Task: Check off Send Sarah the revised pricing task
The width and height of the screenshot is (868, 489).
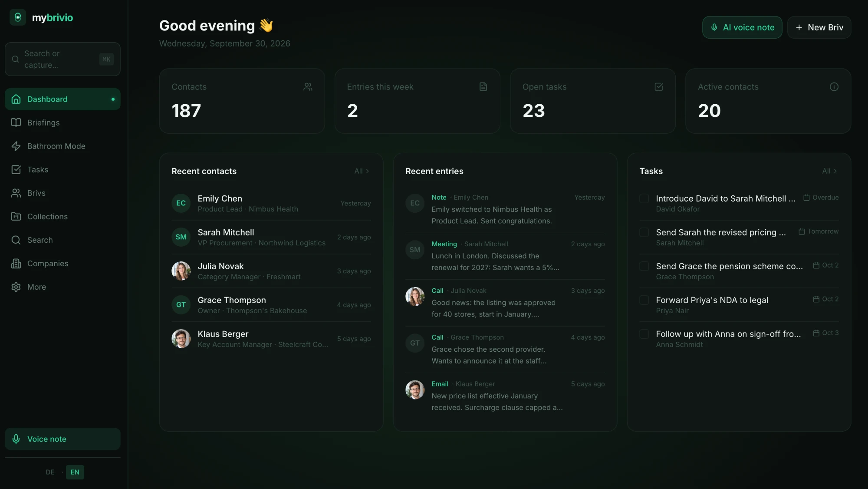Action: click(644, 232)
